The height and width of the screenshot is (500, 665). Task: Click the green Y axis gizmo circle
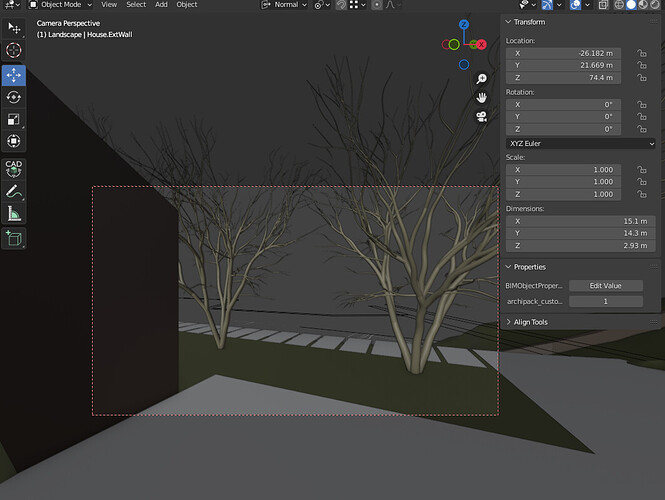point(454,44)
